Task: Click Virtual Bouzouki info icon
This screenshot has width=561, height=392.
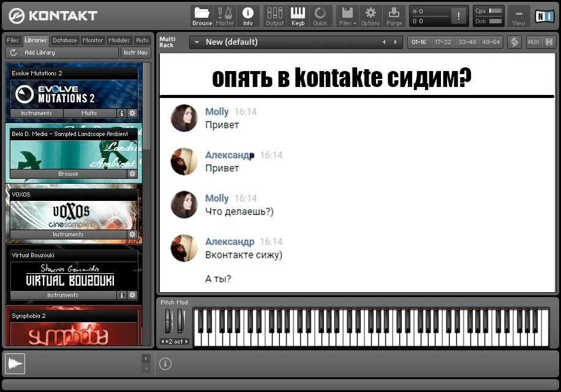Action: [122, 295]
